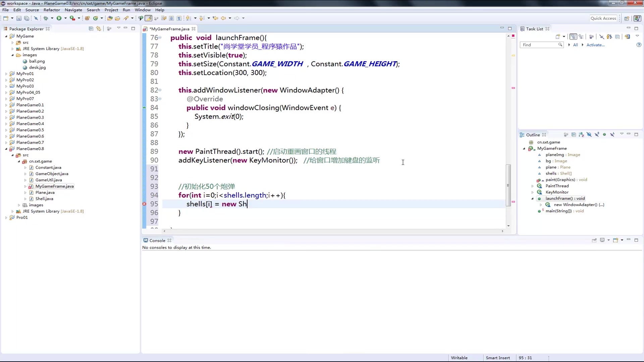Click Find input field in Task List
The width and height of the screenshot is (644, 362).
(542, 44)
